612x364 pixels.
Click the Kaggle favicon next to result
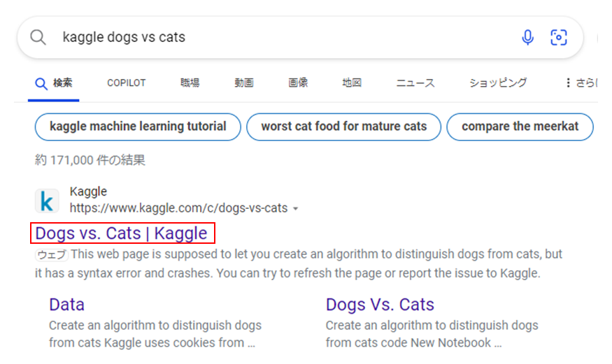click(x=47, y=201)
